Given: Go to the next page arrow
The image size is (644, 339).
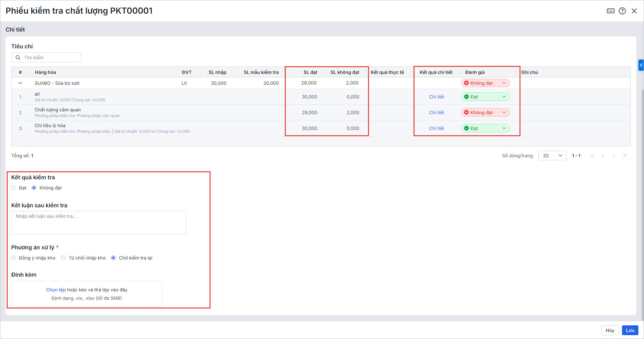Looking at the screenshot, I should click(x=614, y=155).
